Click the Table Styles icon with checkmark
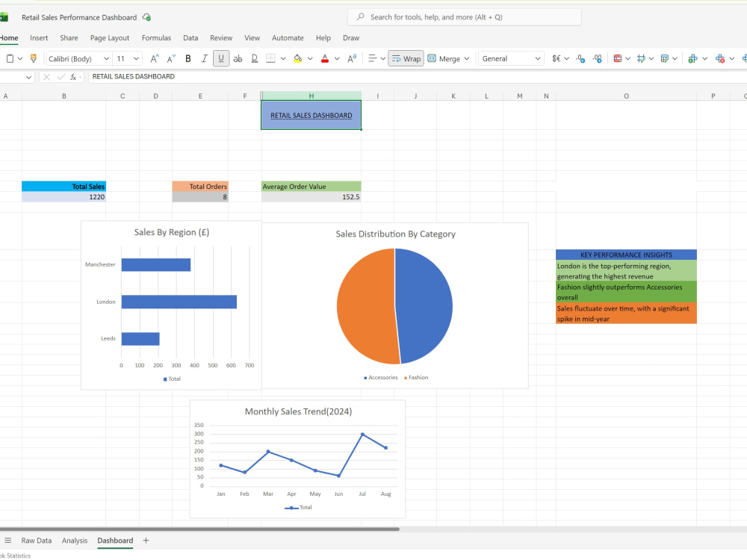 click(x=665, y=58)
